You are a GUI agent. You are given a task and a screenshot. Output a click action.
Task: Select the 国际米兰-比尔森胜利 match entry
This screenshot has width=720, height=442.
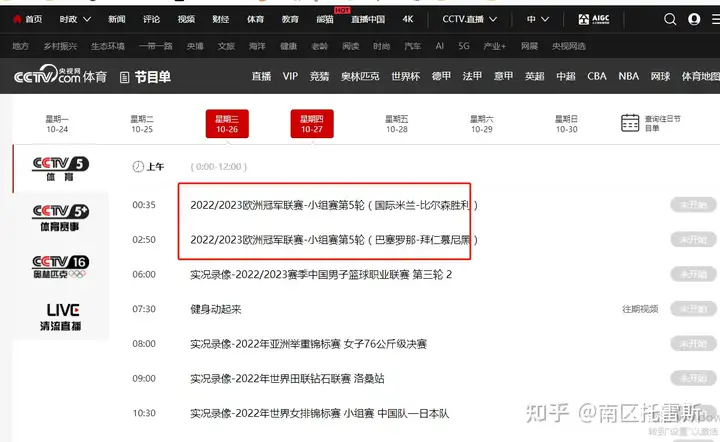point(334,205)
